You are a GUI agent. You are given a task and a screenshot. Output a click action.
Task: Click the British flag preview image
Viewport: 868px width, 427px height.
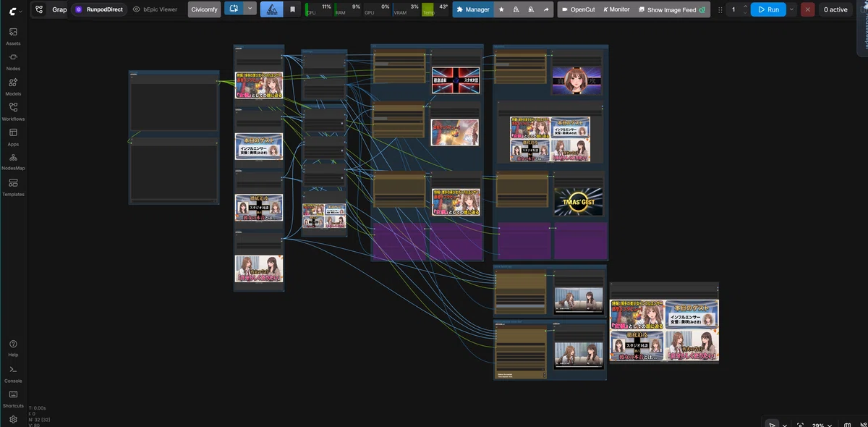pyautogui.click(x=456, y=79)
